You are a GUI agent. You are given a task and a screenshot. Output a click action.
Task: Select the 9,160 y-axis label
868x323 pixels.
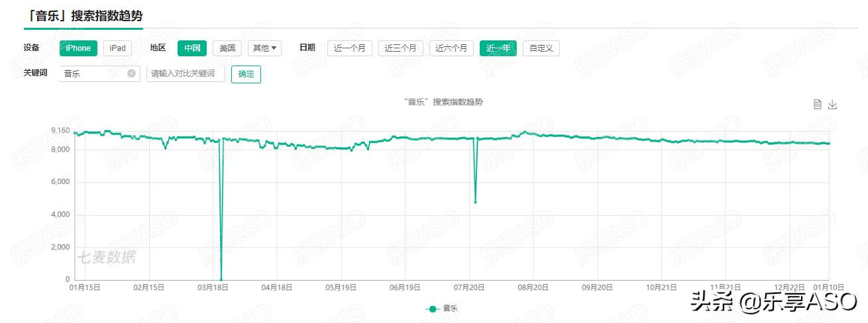pyautogui.click(x=60, y=131)
